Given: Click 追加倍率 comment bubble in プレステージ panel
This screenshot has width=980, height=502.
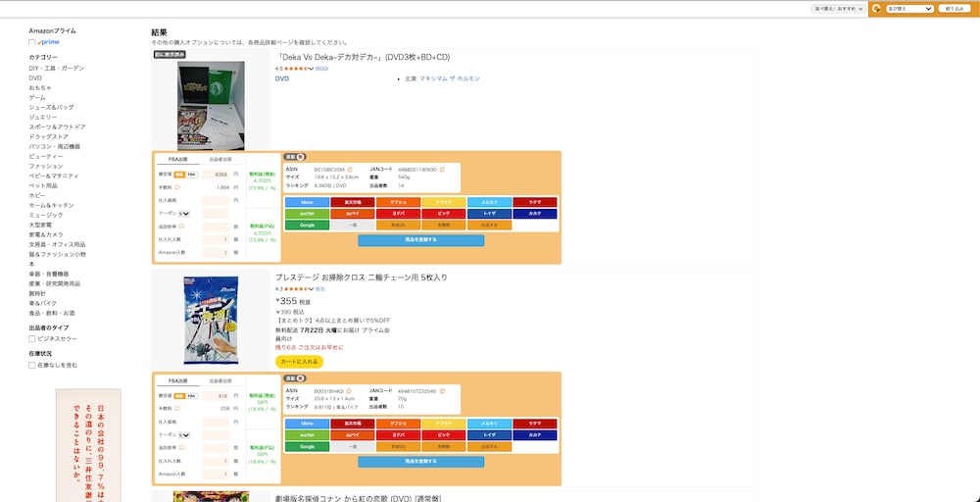Looking at the screenshot, I should 182,448.
